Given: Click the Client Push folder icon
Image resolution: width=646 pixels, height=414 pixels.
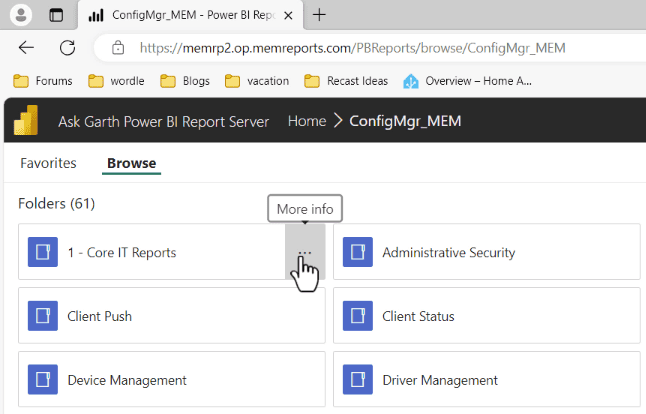Looking at the screenshot, I should 43,316.
